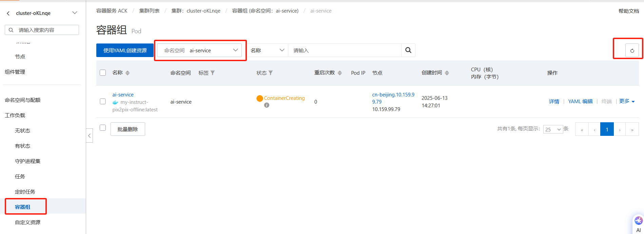
Task: Tick the checkbox beside 批量删除
Action: pyautogui.click(x=103, y=128)
